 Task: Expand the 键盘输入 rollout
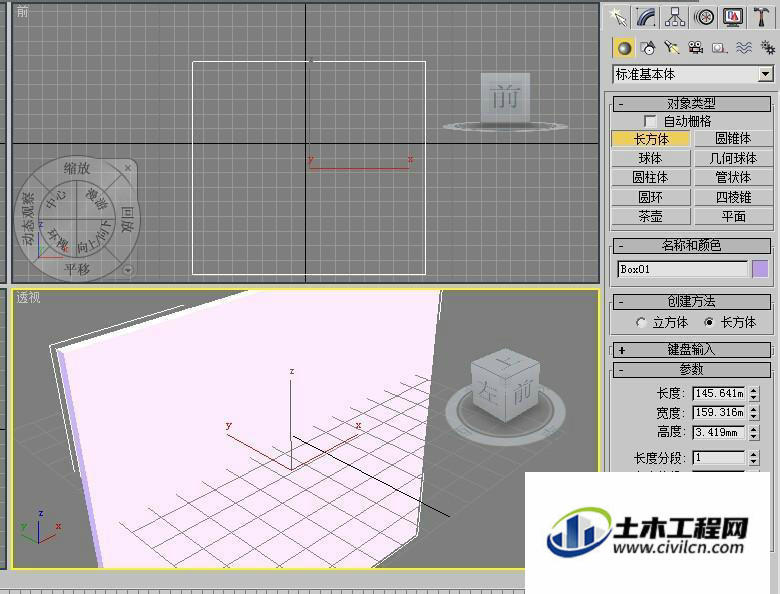coord(692,350)
